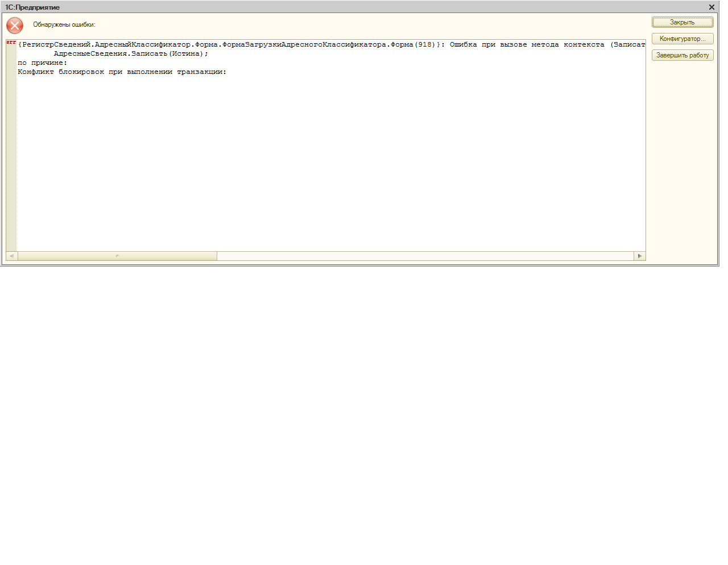This screenshot has width=728, height=565.
Task: Click the Обнаружены ошибки label
Action: click(64, 25)
